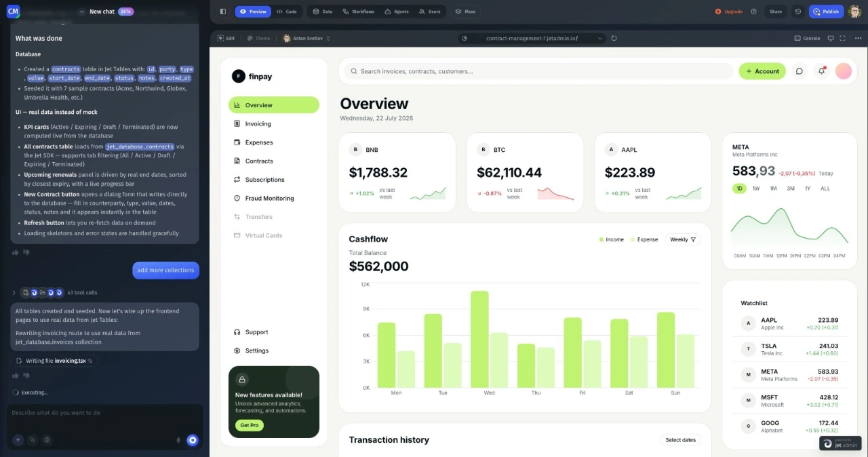Screen dimensions: 868x457
Task: Toggle the left sidebar panel icon
Action: tap(222, 12)
